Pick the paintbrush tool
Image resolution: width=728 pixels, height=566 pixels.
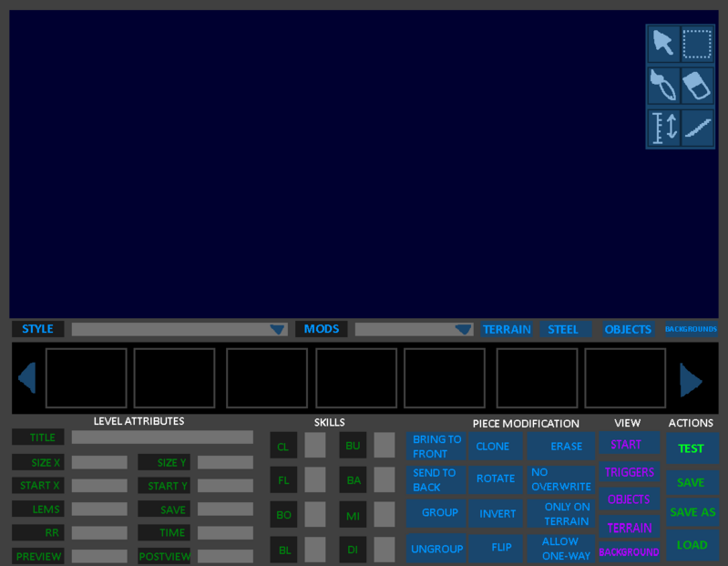[x=663, y=86]
